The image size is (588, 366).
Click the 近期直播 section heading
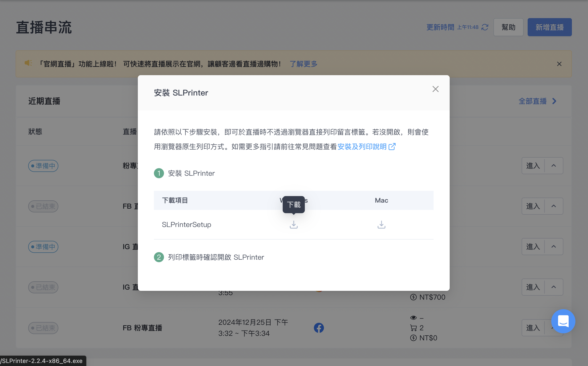coord(44,101)
